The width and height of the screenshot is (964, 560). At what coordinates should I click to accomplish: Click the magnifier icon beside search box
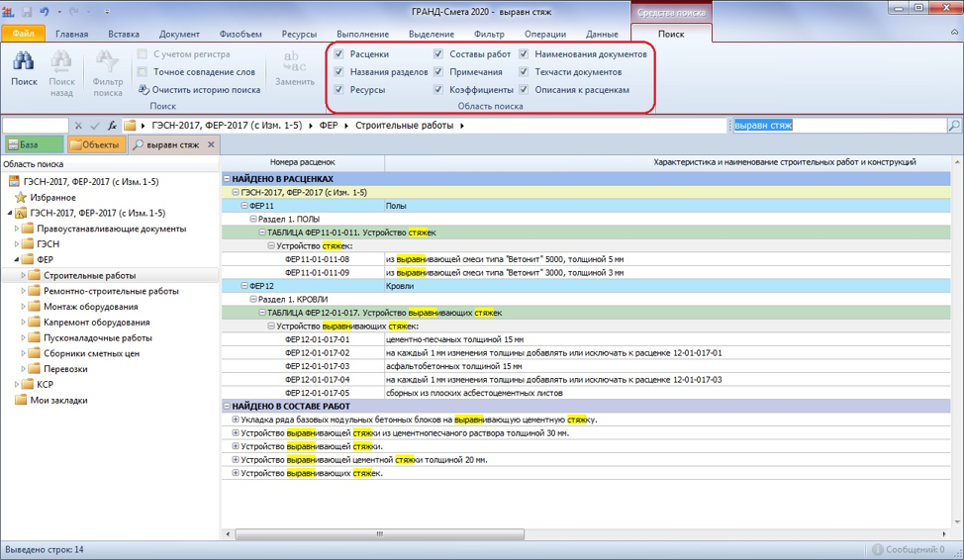954,126
